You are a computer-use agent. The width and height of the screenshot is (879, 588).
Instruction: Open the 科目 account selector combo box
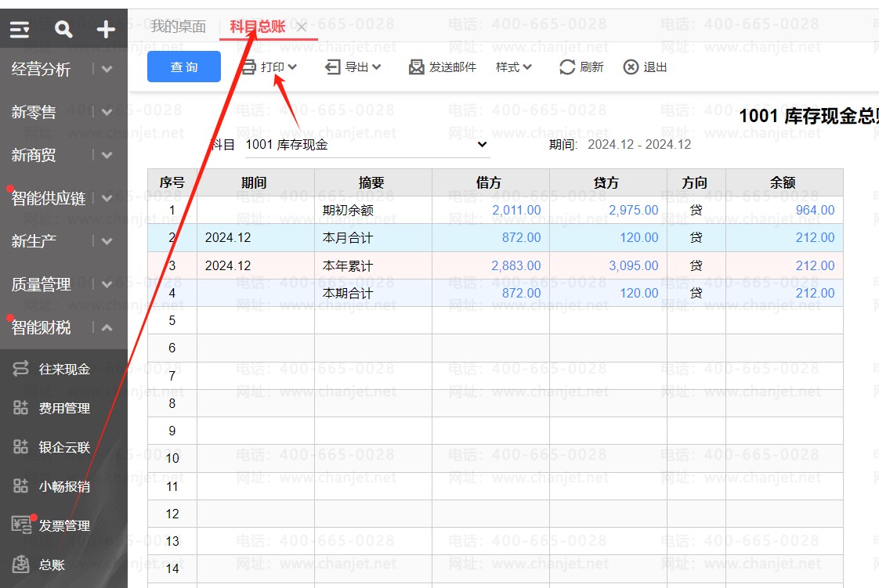pyautogui.click(x=367, y=145)
